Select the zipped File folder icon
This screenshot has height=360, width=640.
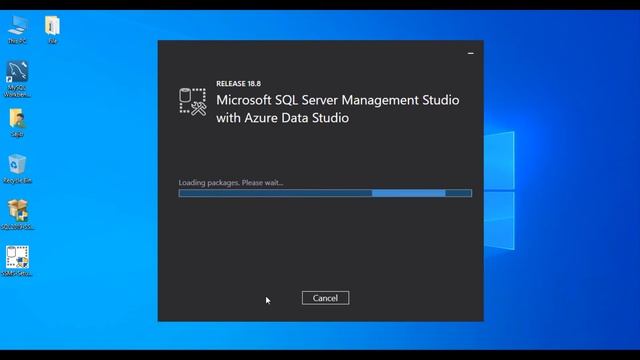click(x=52, y=29)
